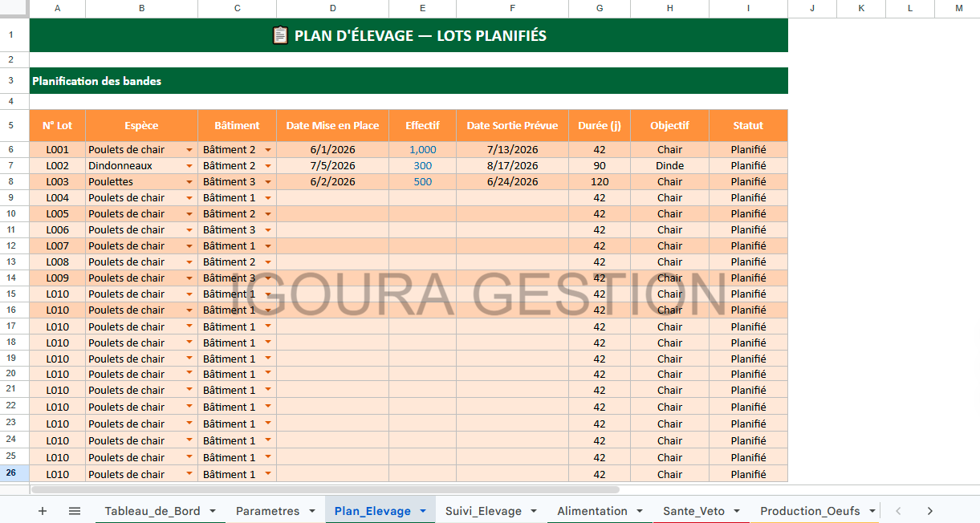Click the 'Objectif' header cell
Viewport: 980px width, 523px height.
tap(669, 126)
